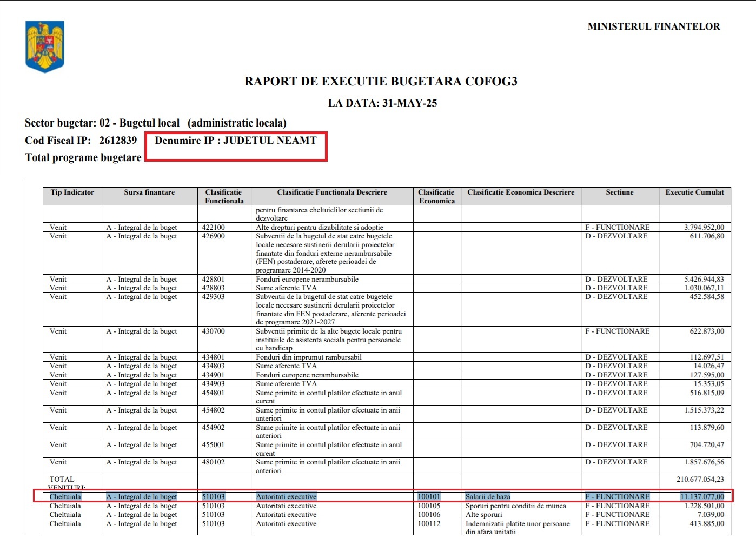Screen dimensions: 756x538
Task: Click the Sectiune column header
Action: coord(620,192)
